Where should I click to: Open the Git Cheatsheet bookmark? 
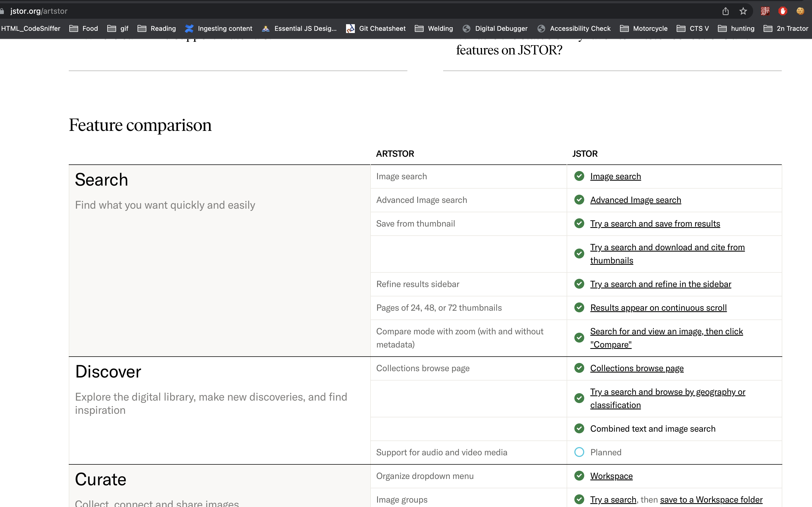(x=376, y=29)
